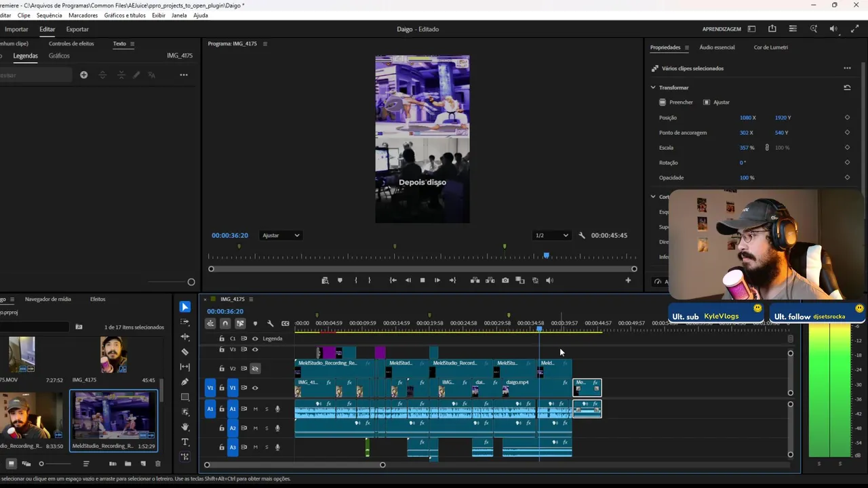Click the Ajustar fit button in Transformar

716,102
